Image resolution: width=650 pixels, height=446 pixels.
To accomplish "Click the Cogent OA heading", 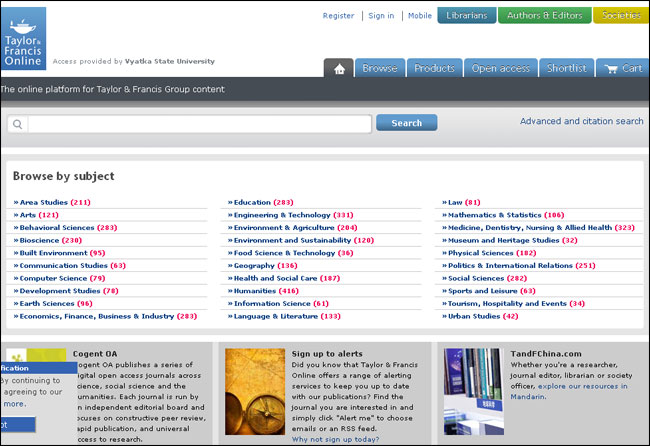I will click(95, 354).
